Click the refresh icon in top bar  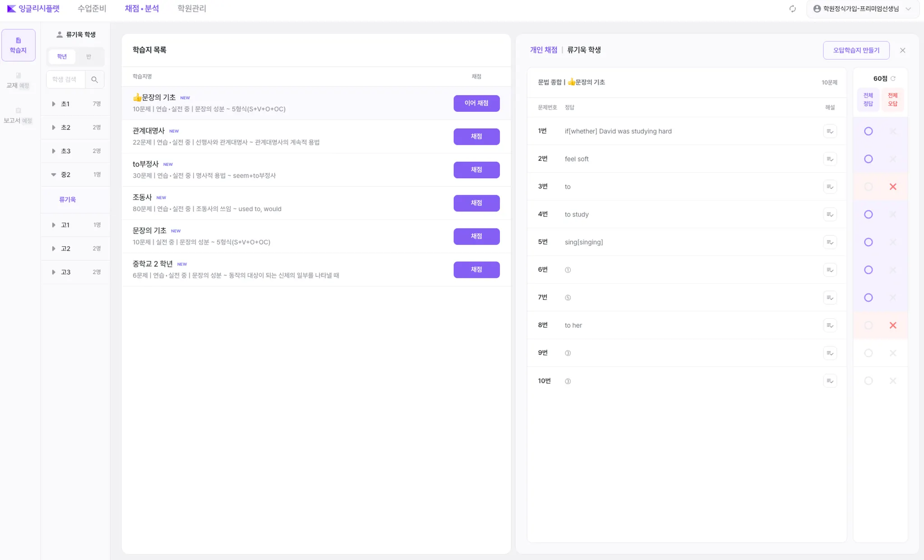coord(792,9)
